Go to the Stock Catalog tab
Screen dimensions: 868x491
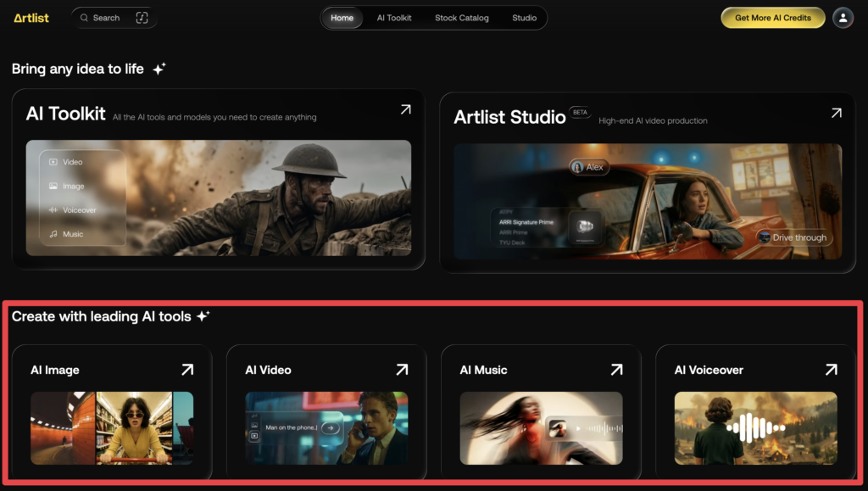click(462, 18)
